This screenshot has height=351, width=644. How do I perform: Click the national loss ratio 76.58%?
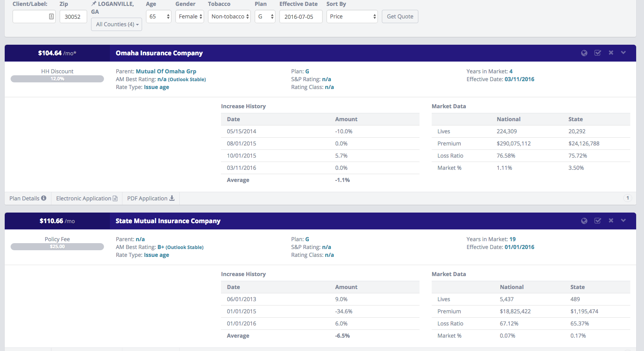pyautogui.click(x=506, y=156)
